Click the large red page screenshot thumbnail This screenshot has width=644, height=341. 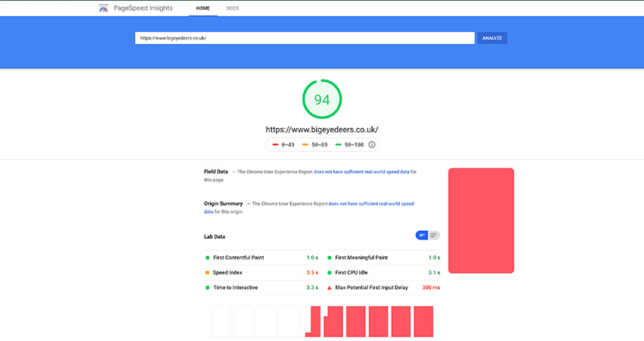pos(481,221)
